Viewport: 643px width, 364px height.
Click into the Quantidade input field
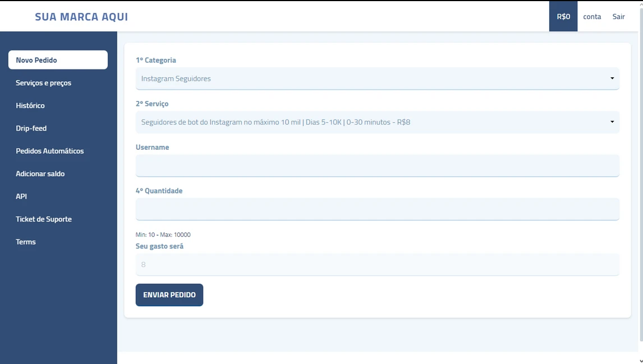377,209
